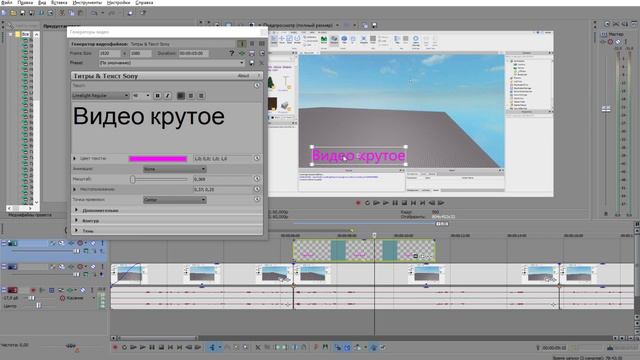The height and width of the screenshot is (360, 640).
Task: Toggle animation clock for anchor point
Action: coord(257,199)
